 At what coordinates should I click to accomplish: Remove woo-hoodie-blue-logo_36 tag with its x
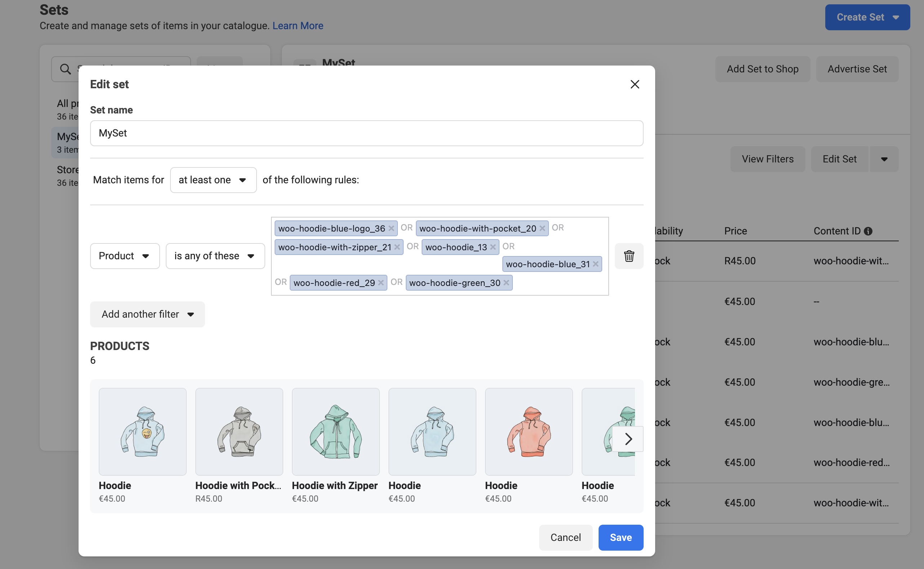coord(391,228)
